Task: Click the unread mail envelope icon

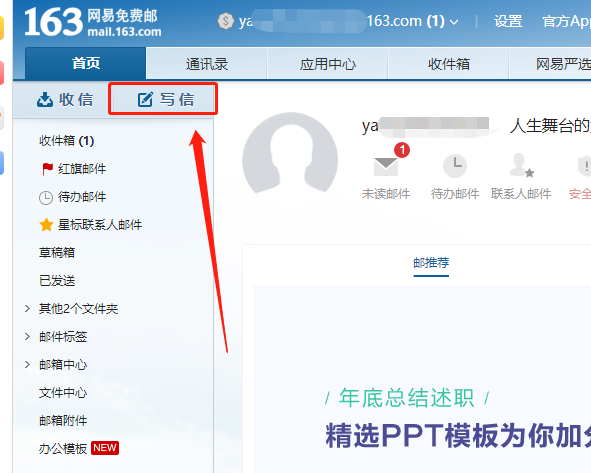Action: coord(386,167)
